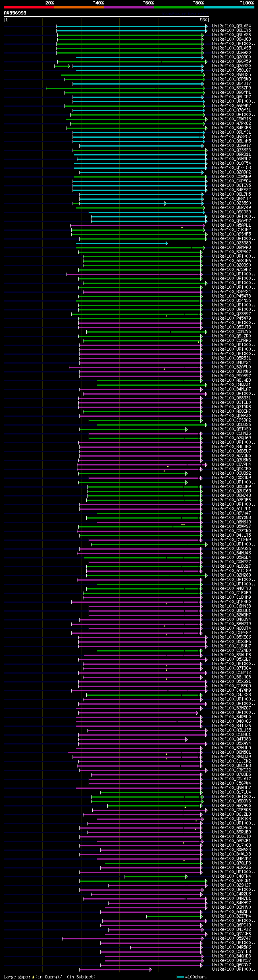Select hit label UniRef100_B4QAD3
The image size is (258, 980).
(x=231, y=956)
